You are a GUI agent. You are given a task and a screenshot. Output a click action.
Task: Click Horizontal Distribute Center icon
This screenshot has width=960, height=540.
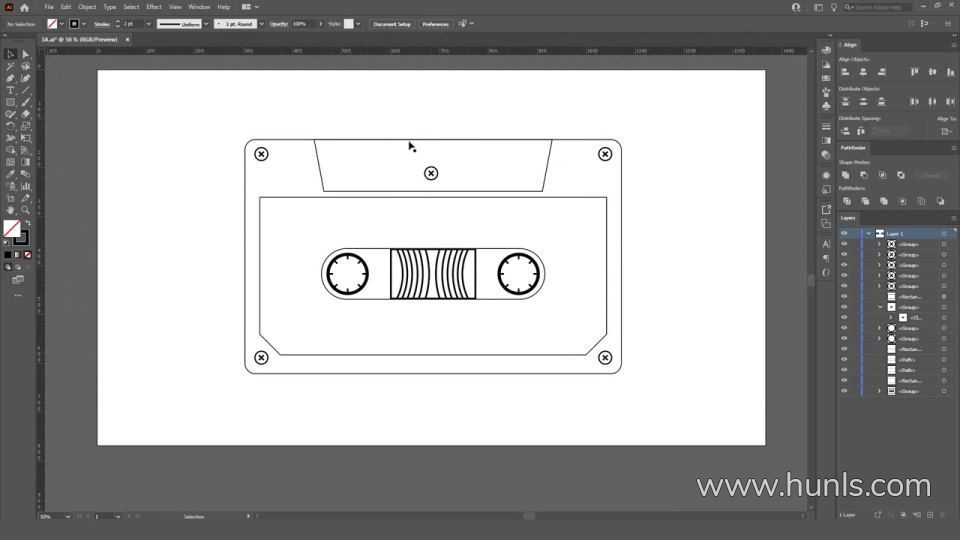[x=932, y=102]
